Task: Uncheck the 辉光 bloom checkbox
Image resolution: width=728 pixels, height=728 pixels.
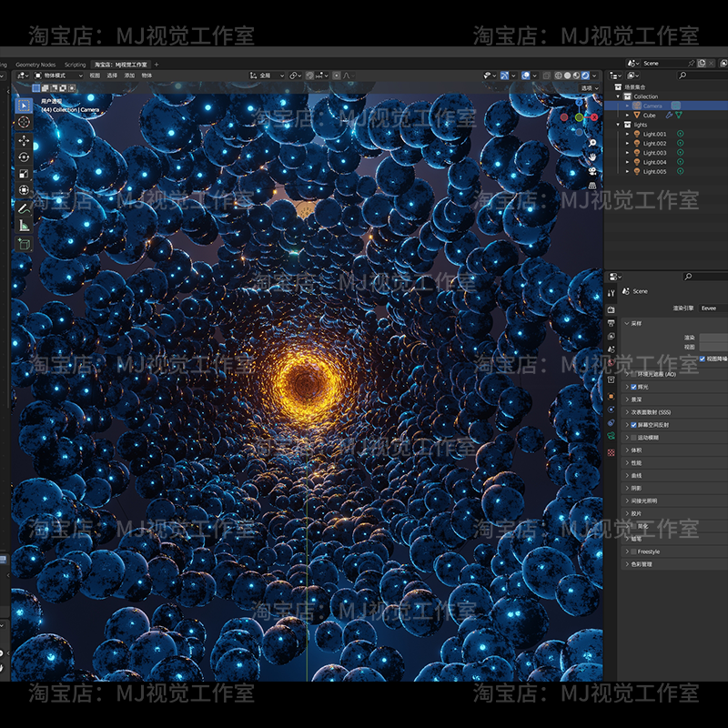Action: coord(634,387)
